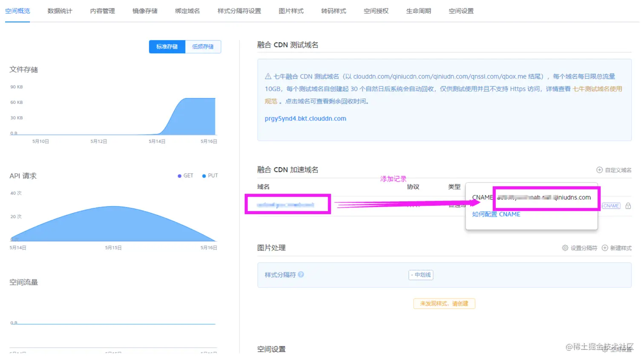
Task: Click the 如何配置 CNAME link
Action: point(496,214)
